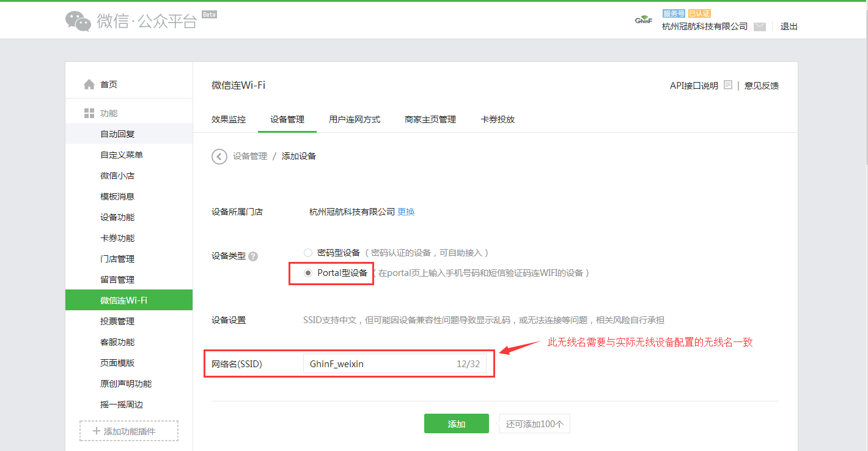The width and height of the screenshot is (868, 451).
Task: Switch to the 效果监控 tab
Action: click(x=229, y=120)
